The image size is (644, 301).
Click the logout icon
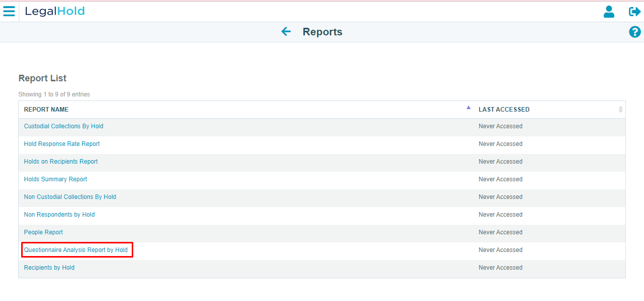click(x=634, y=12)
